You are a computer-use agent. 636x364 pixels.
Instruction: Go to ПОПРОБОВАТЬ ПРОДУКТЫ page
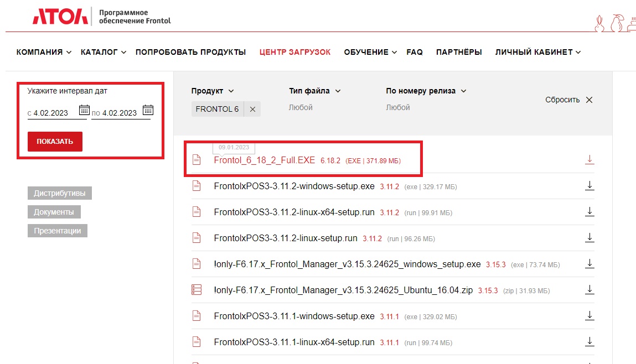(x=190, y=52)
